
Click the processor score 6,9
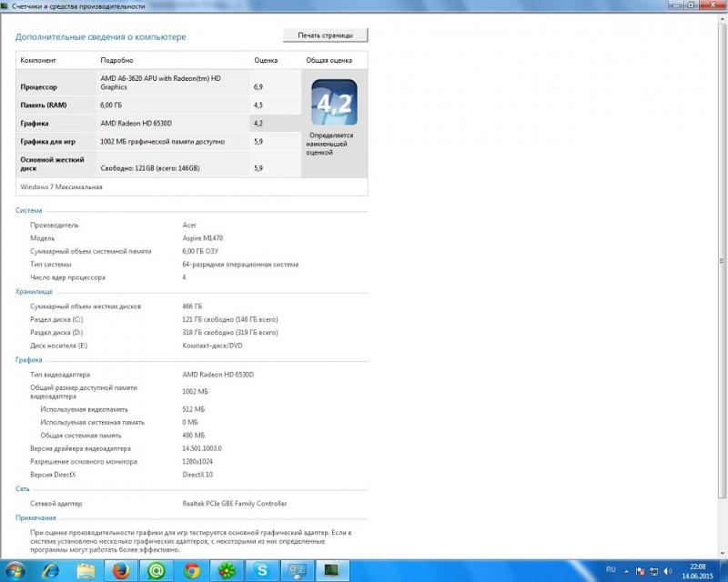point(258,86)
